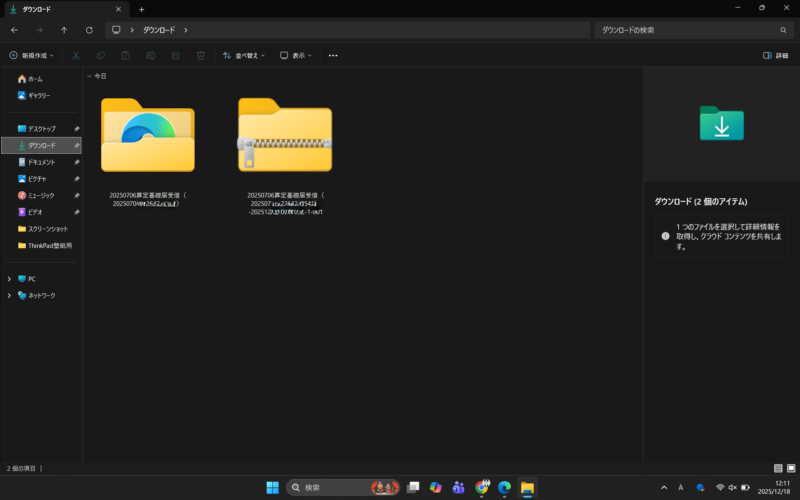Click the 新規作成 button
Image resolution: width=800 pixels, height=500 pixels.
click(x=32, y=56)
